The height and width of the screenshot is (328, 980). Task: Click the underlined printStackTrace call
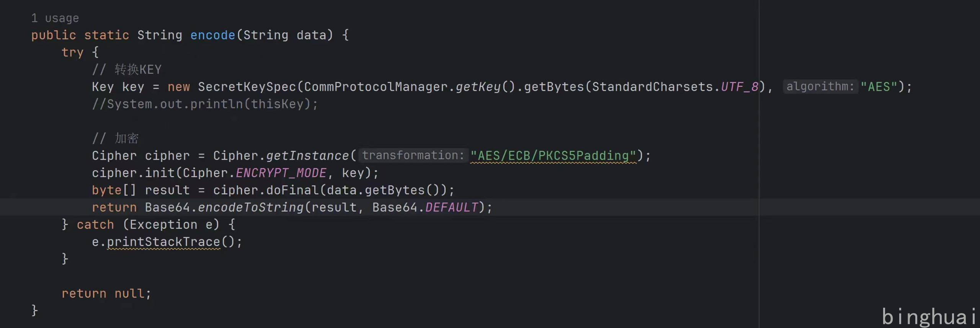(x=163, y=242)
